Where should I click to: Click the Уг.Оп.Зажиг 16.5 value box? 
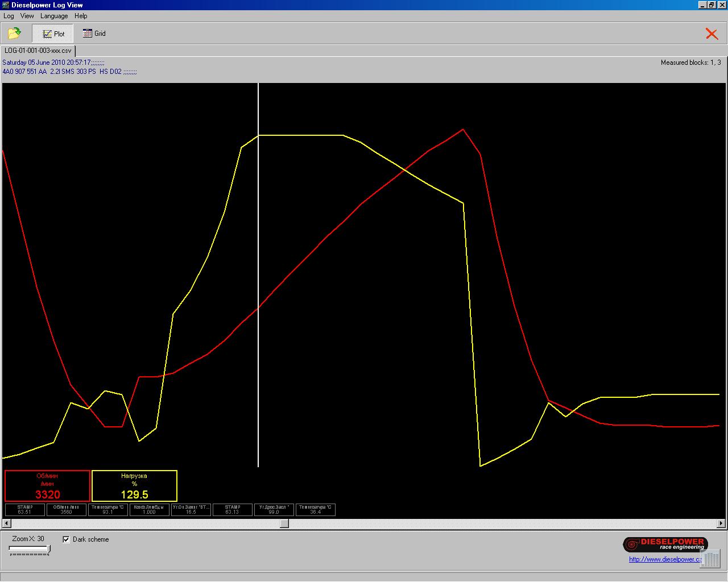point(191,509)
